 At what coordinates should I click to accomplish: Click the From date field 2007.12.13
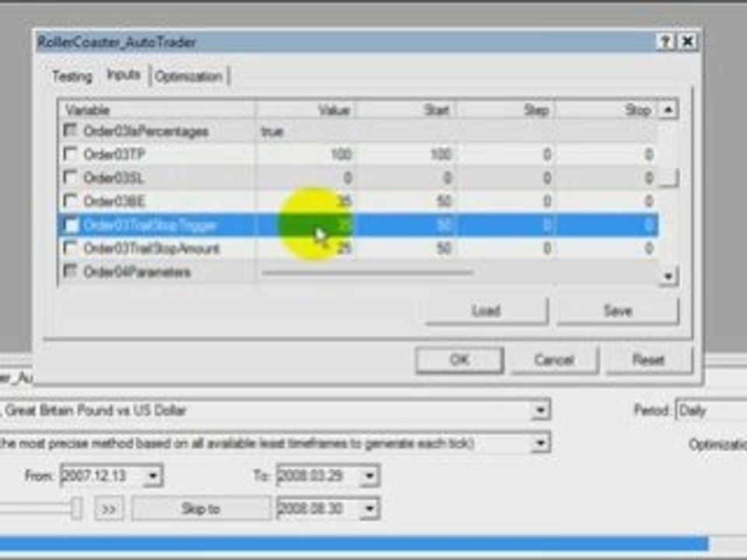(102, 475)
